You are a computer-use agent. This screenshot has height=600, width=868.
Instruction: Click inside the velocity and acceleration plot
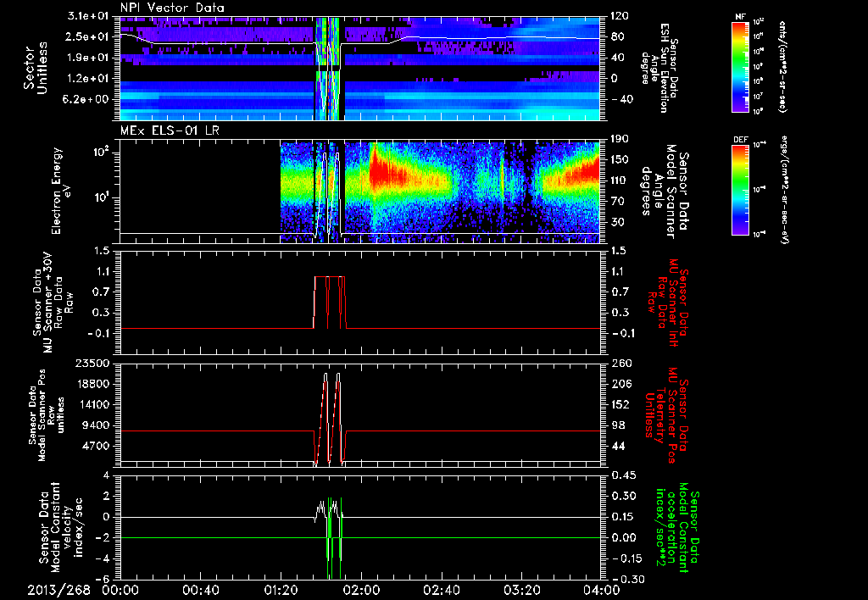(x=359, y=527)
